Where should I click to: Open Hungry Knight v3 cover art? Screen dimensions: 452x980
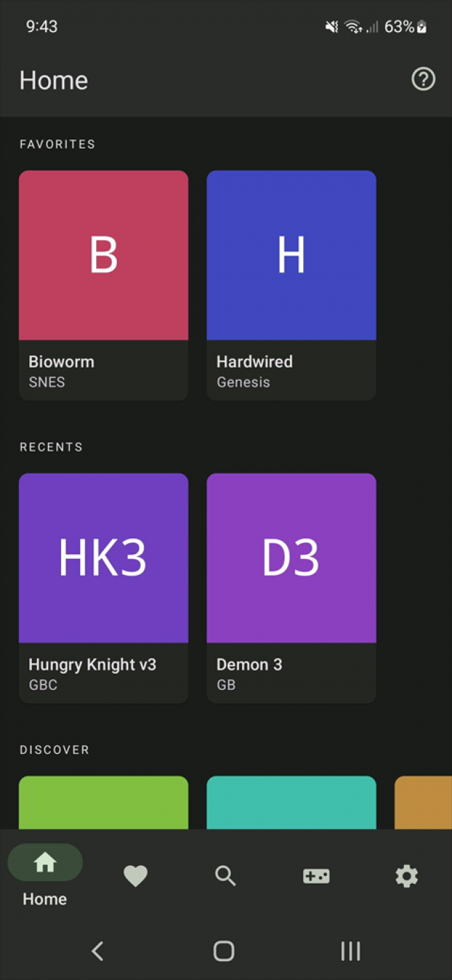click(104, 558)
